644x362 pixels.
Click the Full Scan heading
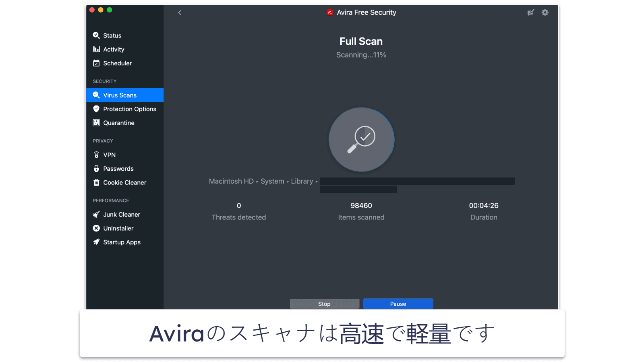point(361,41)
